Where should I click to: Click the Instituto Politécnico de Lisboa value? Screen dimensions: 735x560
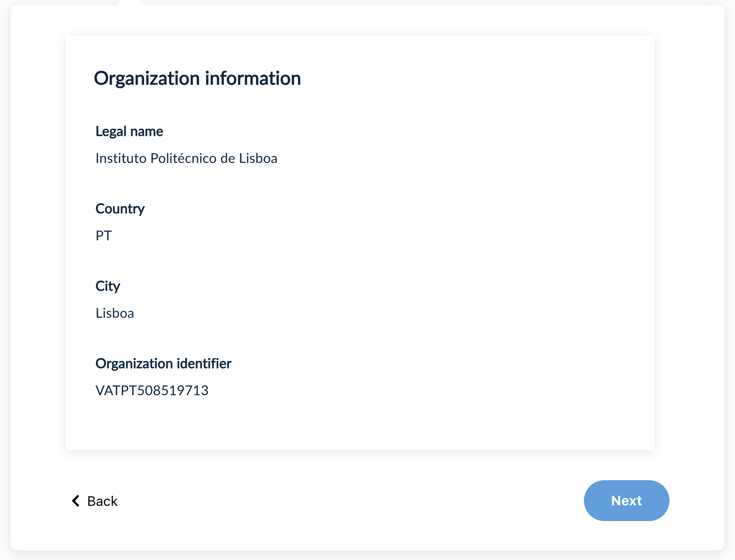(x=186, y=158)
